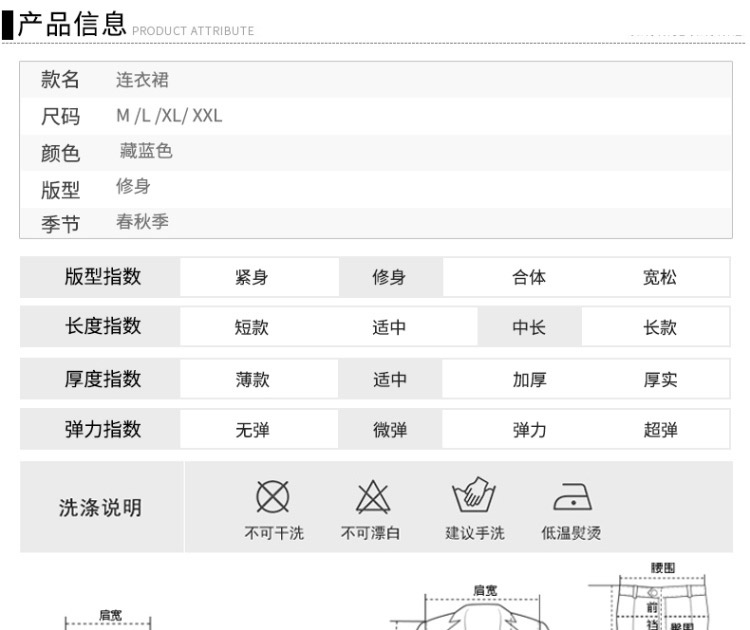
Task: Click the no dry cleaning icon
Action: tap(273, 497)
